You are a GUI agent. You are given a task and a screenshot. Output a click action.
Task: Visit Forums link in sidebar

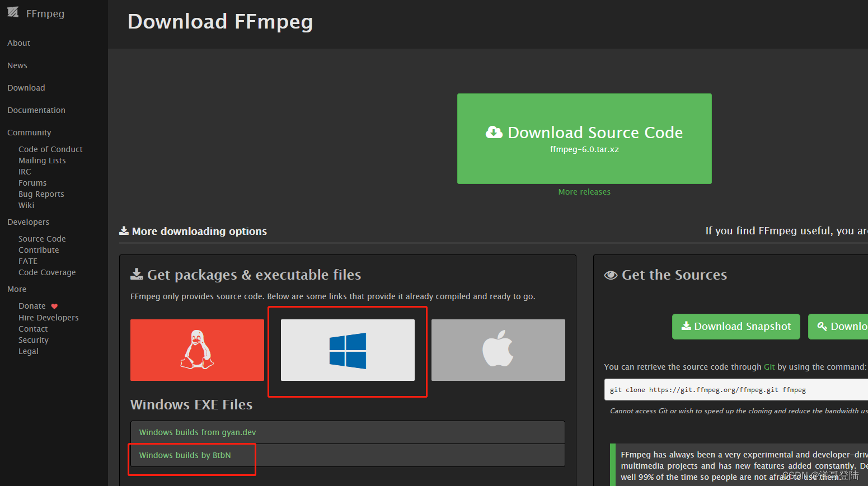click(x=32, y=183)
